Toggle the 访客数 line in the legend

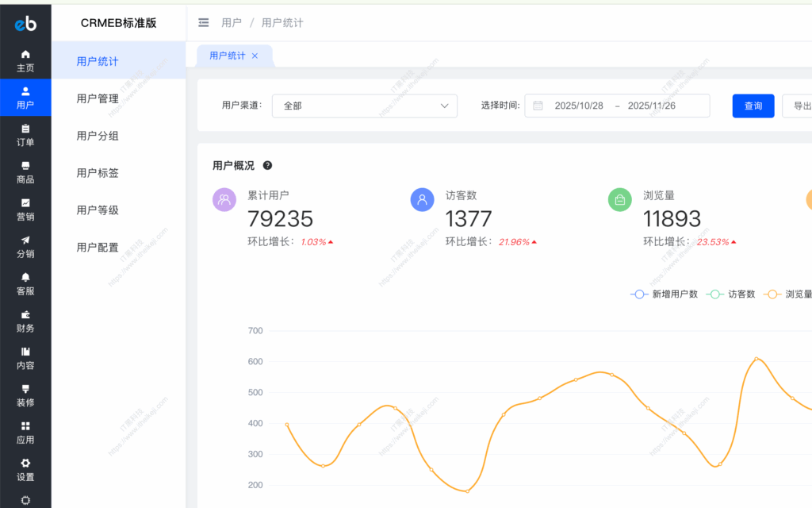pos(731,294)
